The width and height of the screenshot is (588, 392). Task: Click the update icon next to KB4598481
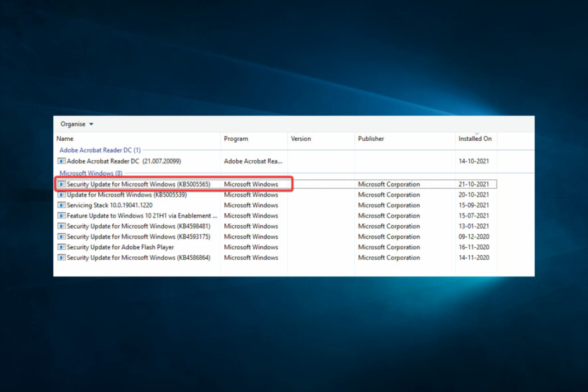(62, 227)
